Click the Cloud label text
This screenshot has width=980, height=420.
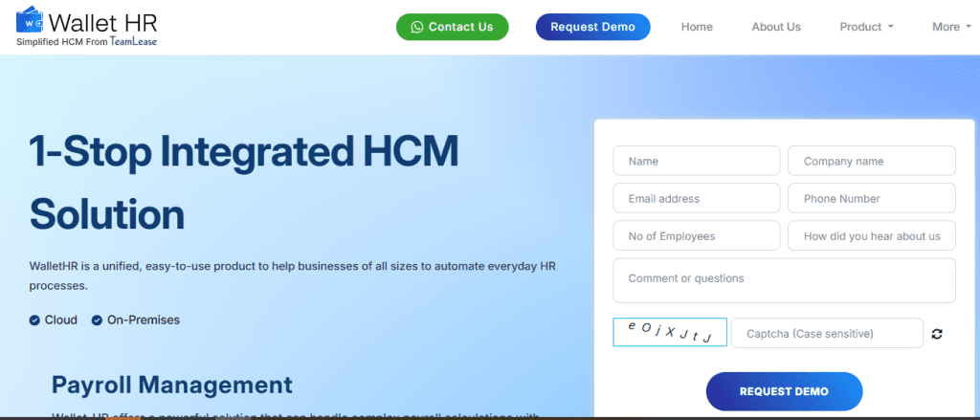click(x=60, y=320)
